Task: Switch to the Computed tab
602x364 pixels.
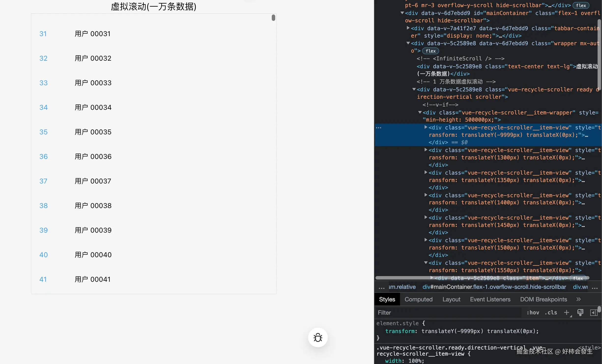Action: pyautogui.click(x=418, y=299)
